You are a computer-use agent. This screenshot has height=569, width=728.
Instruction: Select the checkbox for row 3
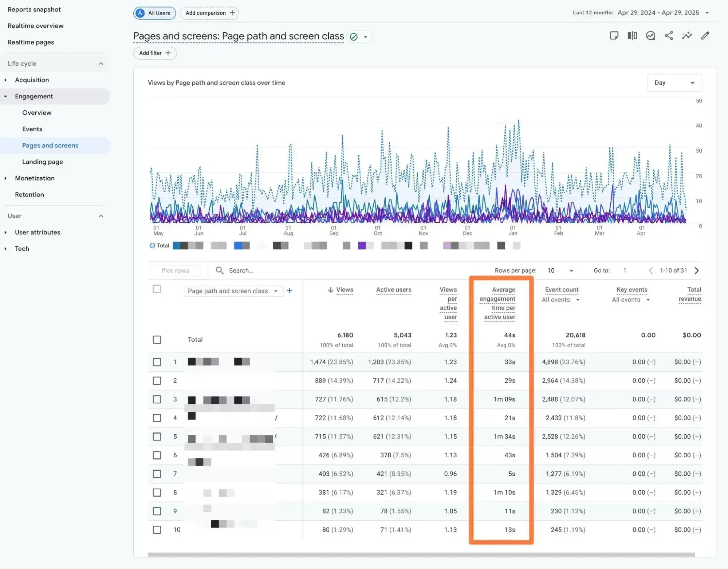coord(157,399)
